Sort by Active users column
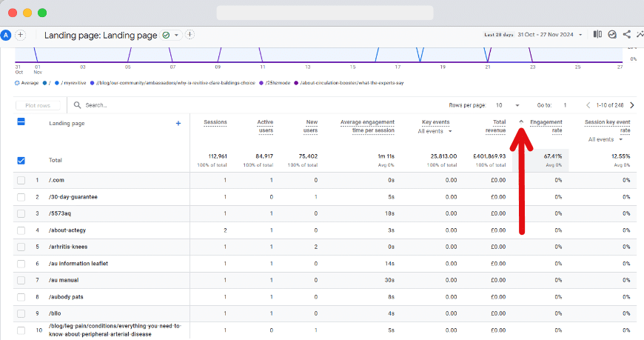644x340 pixels. 265,126
